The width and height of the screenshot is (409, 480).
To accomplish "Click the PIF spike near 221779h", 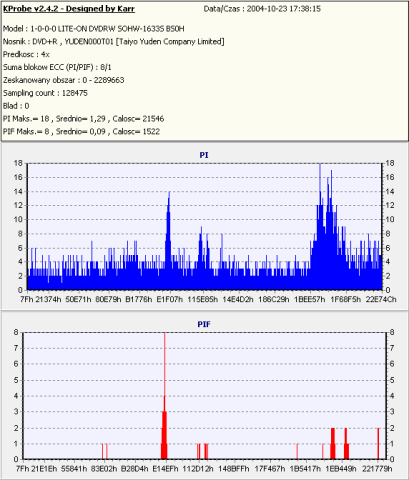I will pyautogui.click(x=378, y=444).
